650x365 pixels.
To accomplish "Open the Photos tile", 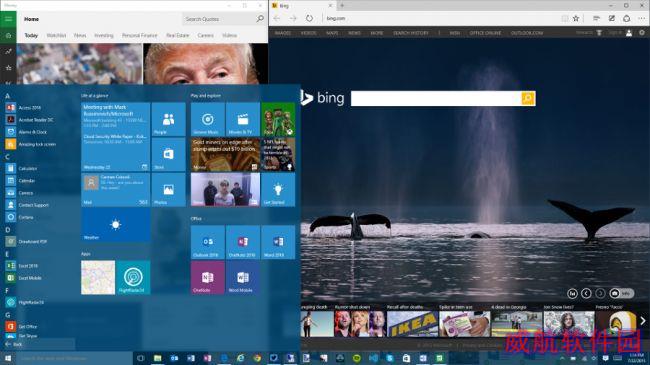I will 168,190.
